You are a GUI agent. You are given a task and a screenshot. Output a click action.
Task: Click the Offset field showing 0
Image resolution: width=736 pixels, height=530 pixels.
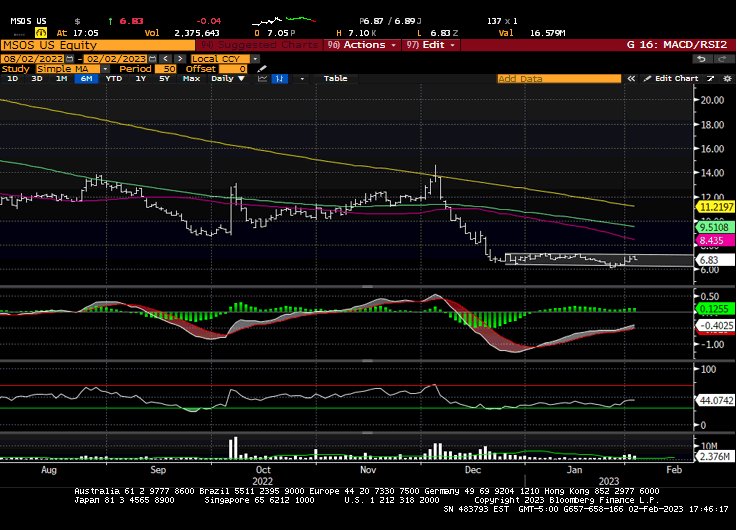(x=233, y=69)
